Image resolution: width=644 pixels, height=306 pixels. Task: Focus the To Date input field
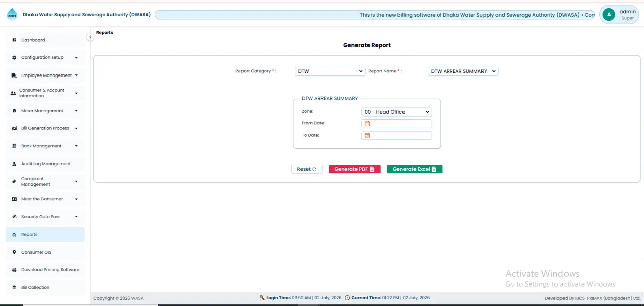(x=396, y=136)
